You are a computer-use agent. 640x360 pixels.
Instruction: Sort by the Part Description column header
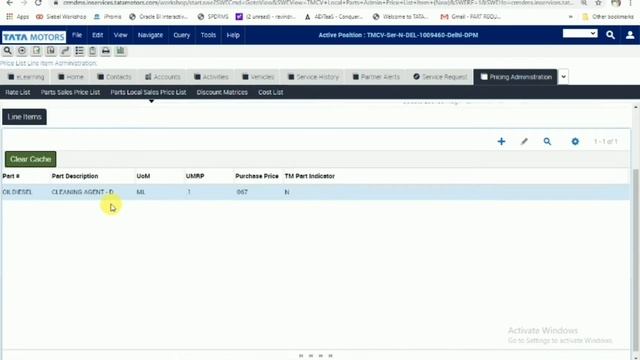(75, 176)
